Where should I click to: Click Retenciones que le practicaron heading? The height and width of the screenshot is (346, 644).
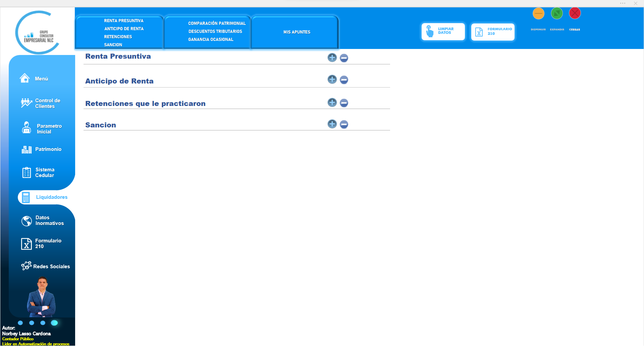(x=145, y=104)
